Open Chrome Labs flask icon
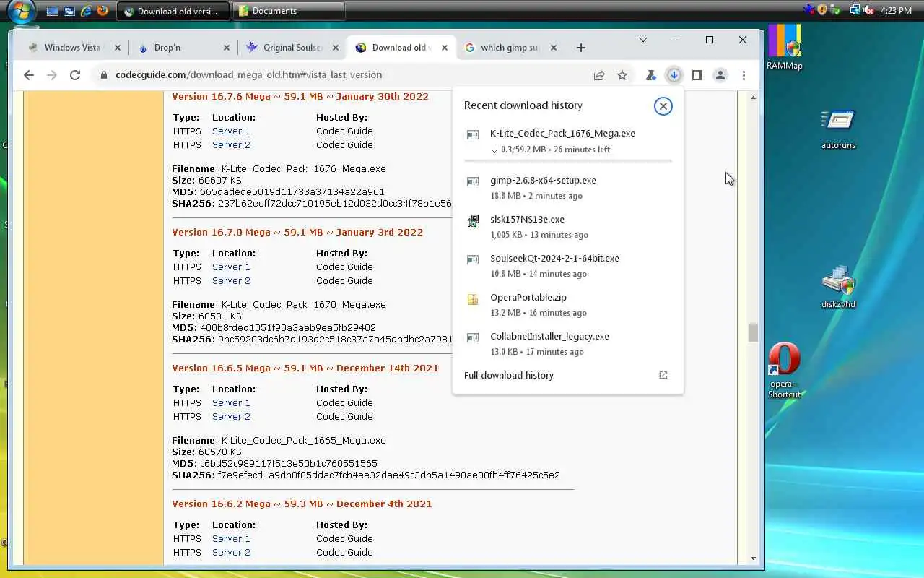This screenshot has width=924, height=578. (x=650, y=75)
